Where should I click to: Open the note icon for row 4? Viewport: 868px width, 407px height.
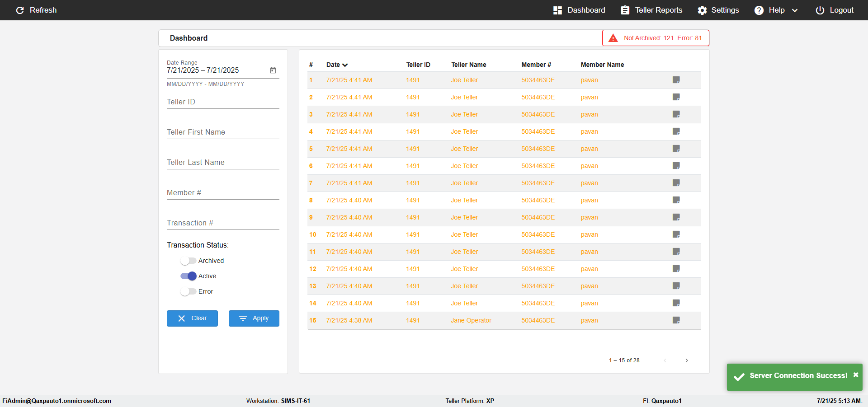(x=676, y=131)
